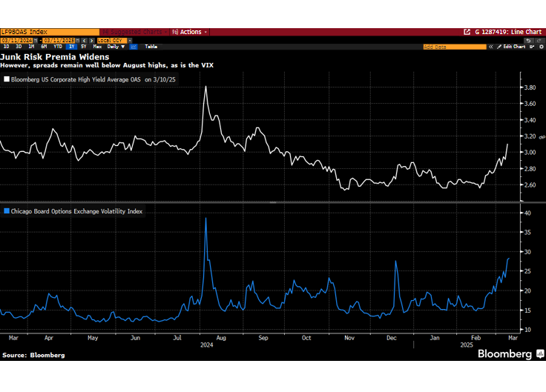Select the 6M time range
The image size is (546, 392).
click(x=44, y=47)
